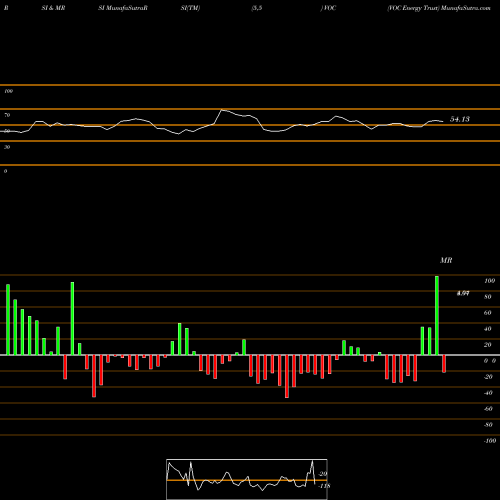This screenshot has height=500, width=500.
Task: Click the RSI value label 54.13
Action: 460,119
